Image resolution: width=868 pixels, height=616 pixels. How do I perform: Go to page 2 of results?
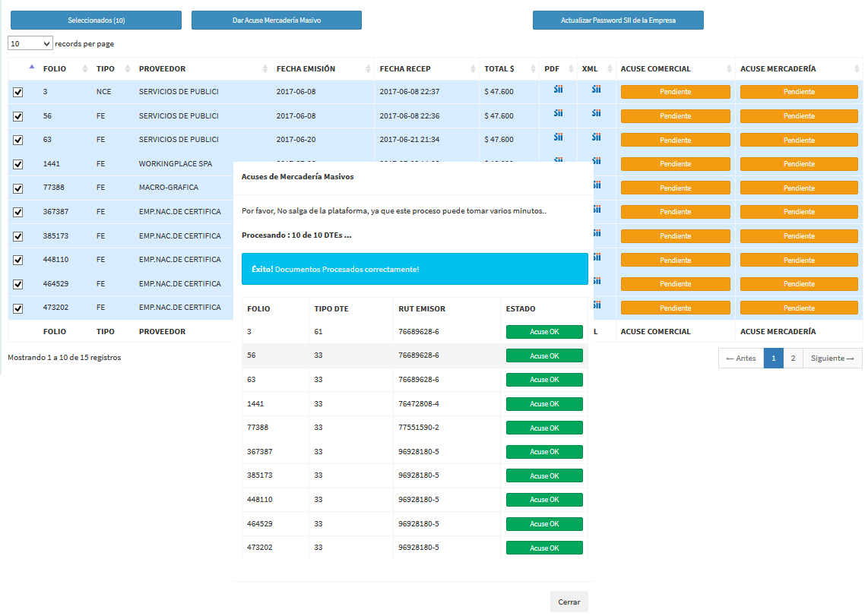(x=793, y=359)
